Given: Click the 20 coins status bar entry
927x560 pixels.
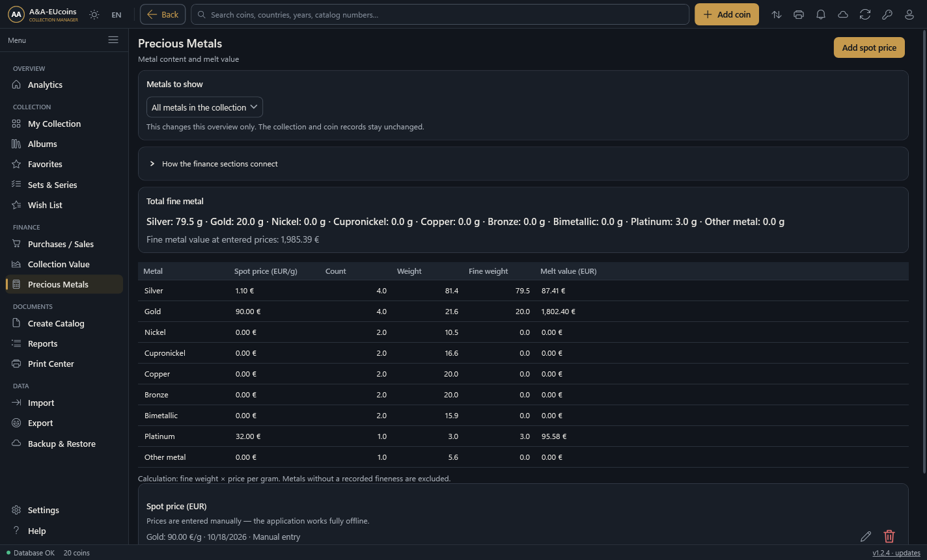Looking at the screenshot, I should pyautogui.click(x=77, y=553).
